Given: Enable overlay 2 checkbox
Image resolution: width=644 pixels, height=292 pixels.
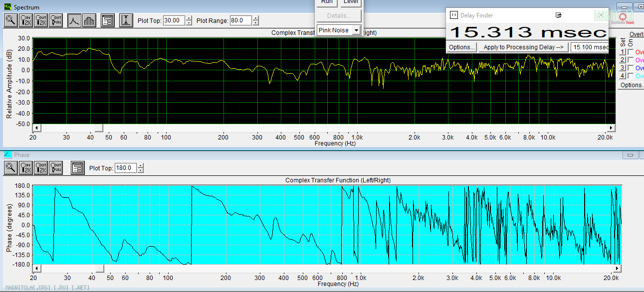Looking at the screenshot, I should pos(631,60).
